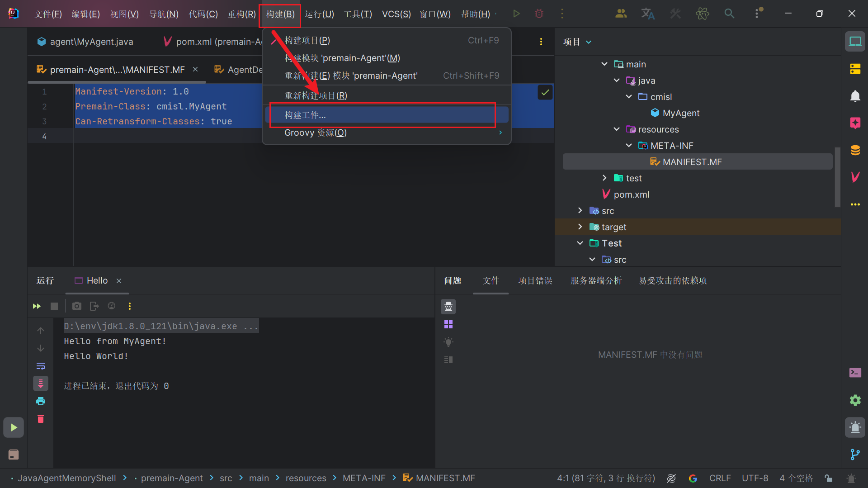Toggle soft-wrap in Run console
The height and width of the screenshot is (488, 868).
tap(41, 366)
